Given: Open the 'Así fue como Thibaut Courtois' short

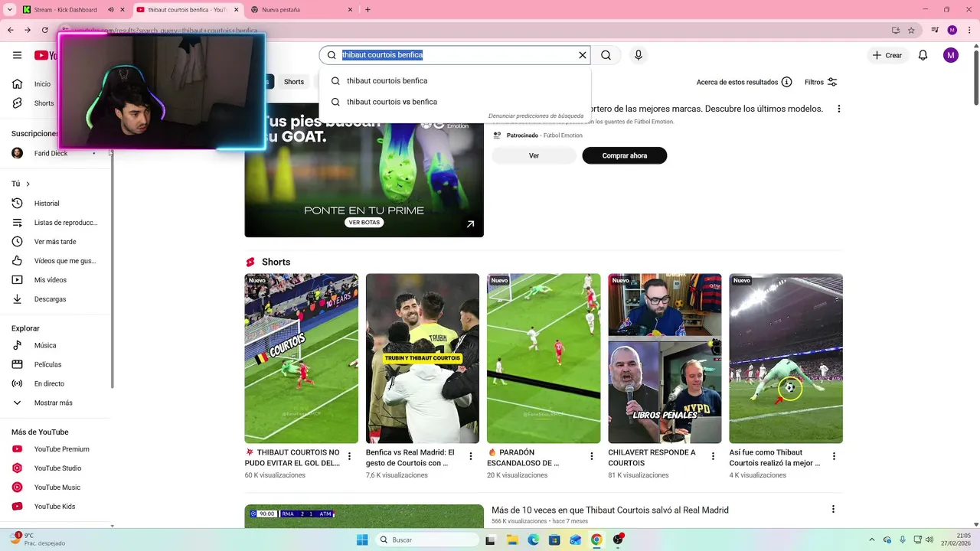Looking at the screenshot, I should point(786,358).
